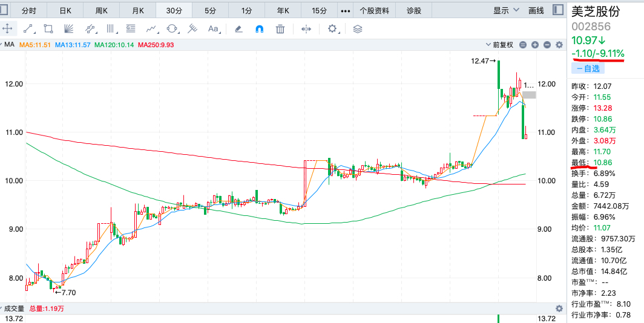
Task: Click the MA indicator label
Action: click(8, 44)
